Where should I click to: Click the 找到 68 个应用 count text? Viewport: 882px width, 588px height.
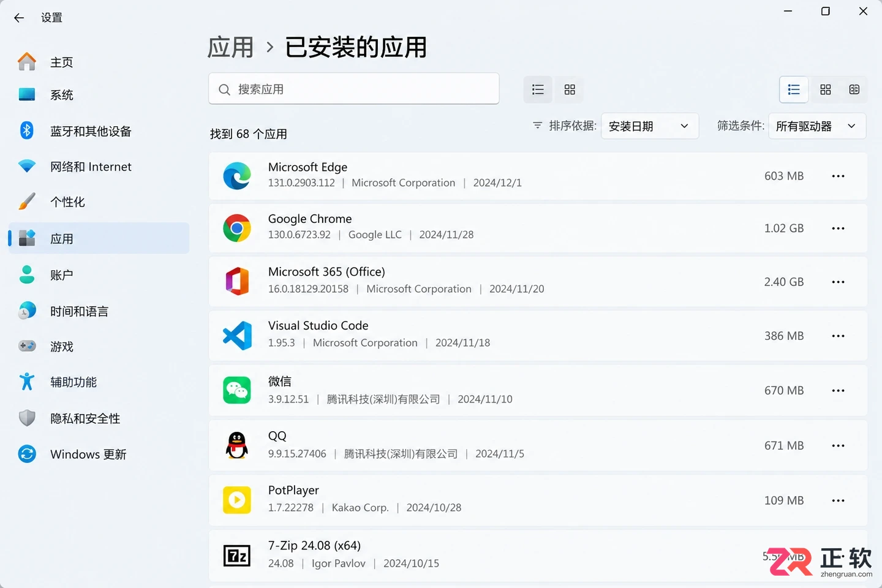click(x=248, y=134)
